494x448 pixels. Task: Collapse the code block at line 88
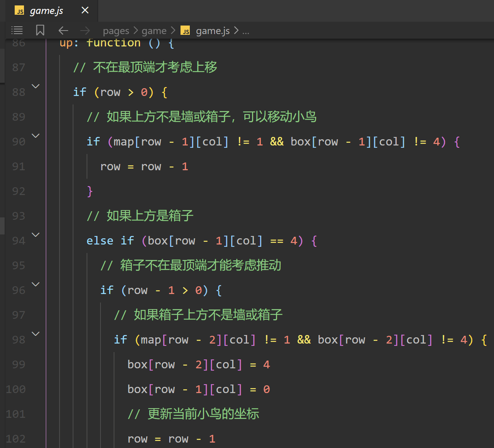tap(35, 86)
